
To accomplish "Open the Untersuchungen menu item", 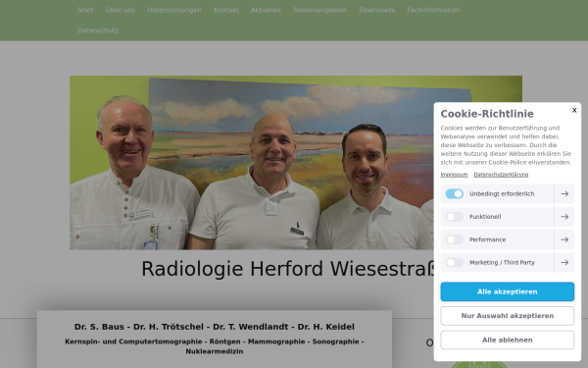I will click(174, 10).
